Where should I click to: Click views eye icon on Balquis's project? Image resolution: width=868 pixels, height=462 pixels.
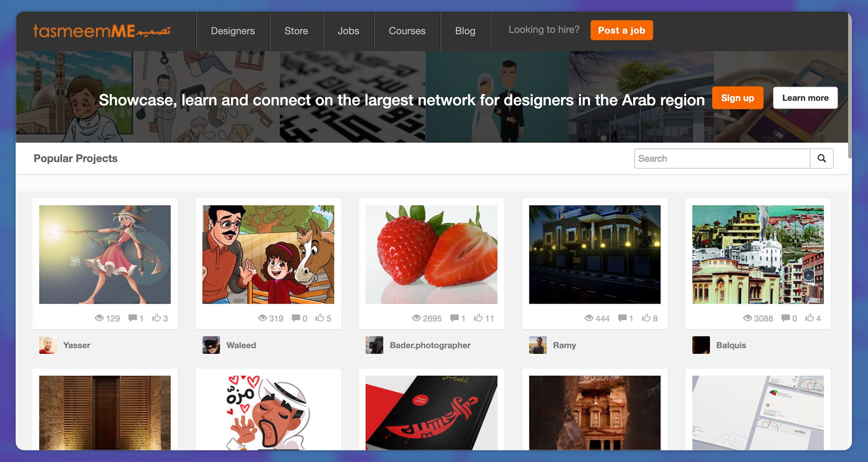[747, 318]
